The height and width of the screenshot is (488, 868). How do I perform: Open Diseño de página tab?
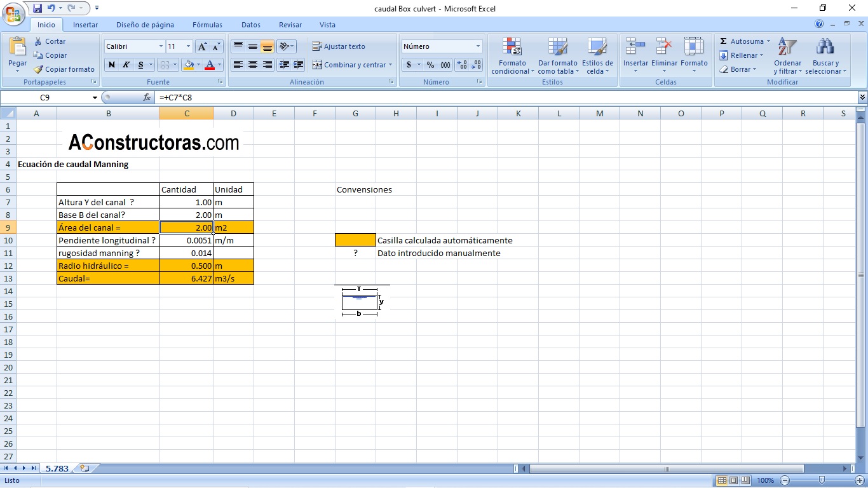(x=145, y=25)
